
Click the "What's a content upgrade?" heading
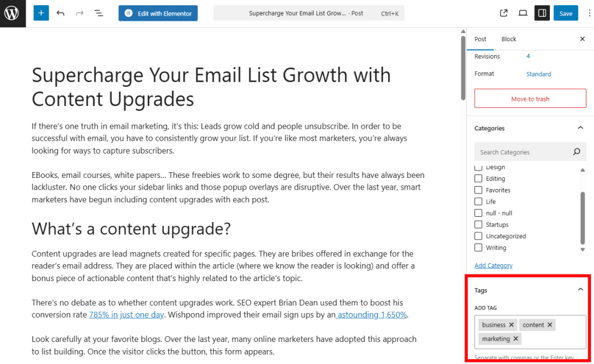coord(131,229)
